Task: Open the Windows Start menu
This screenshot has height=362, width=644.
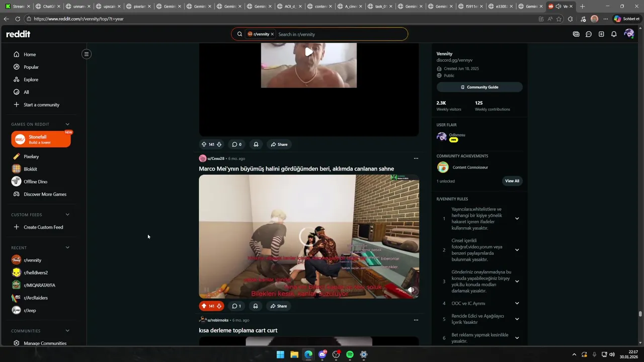Action: point(280,354)
